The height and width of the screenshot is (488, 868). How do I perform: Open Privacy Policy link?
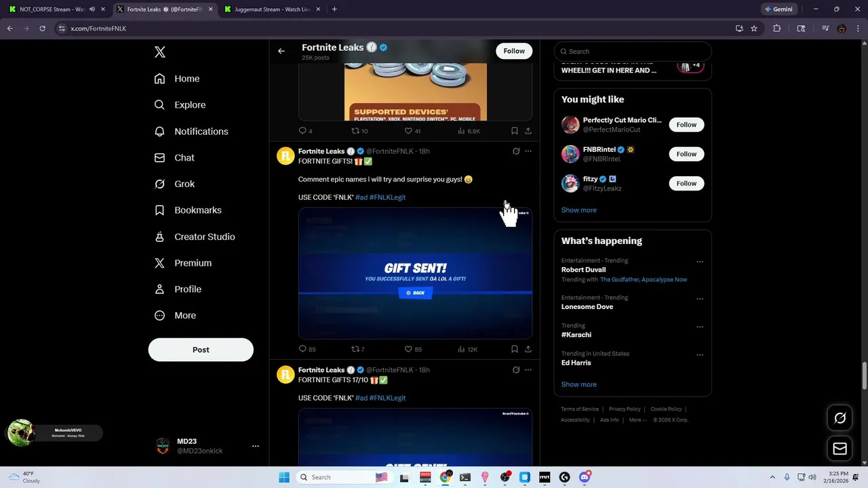625,409
